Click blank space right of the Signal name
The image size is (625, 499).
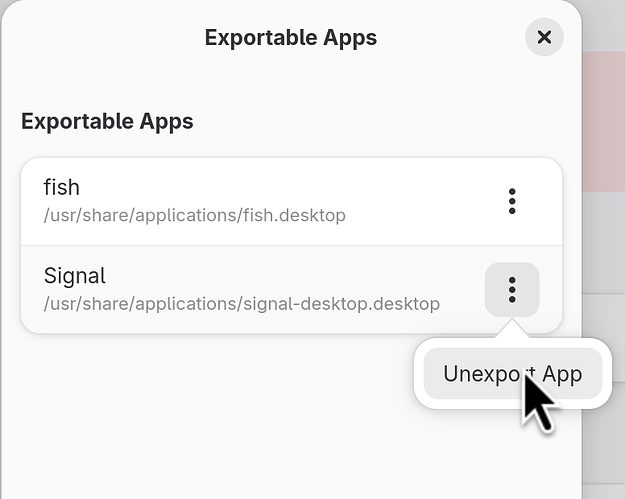[x=300, y=275]
